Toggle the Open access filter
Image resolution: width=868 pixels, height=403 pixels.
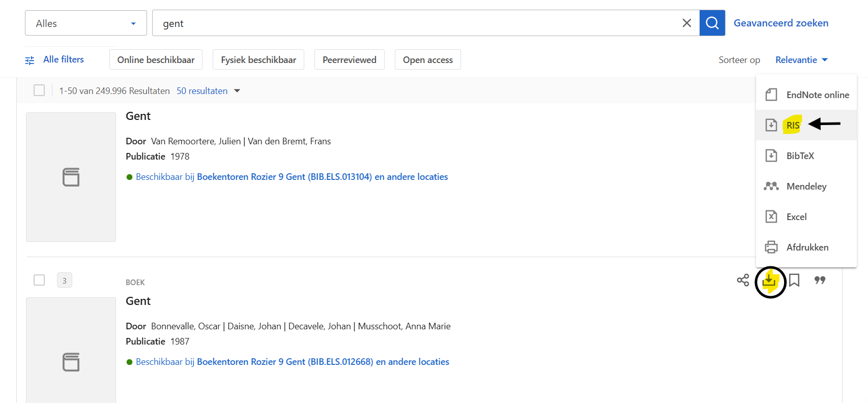[x=427, y=60]
